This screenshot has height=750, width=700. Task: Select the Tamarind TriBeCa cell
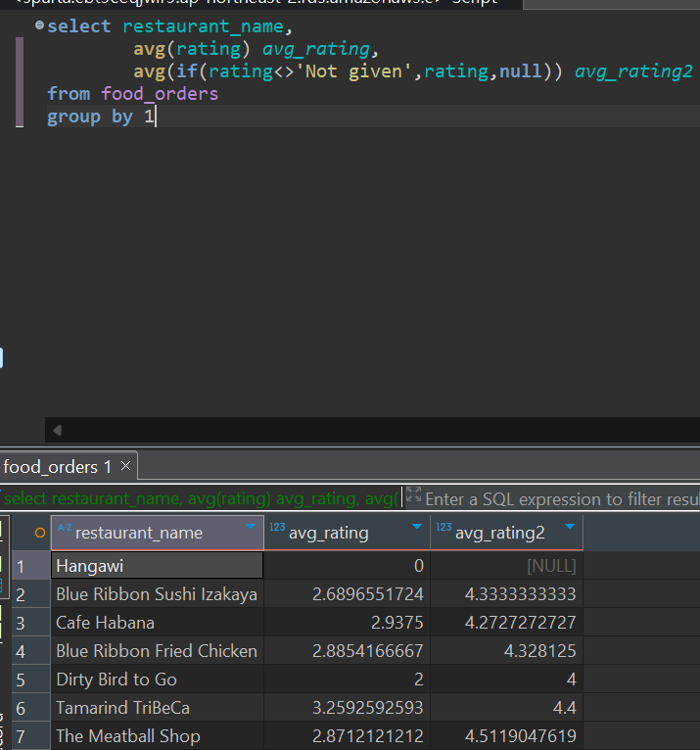(158, 708)
